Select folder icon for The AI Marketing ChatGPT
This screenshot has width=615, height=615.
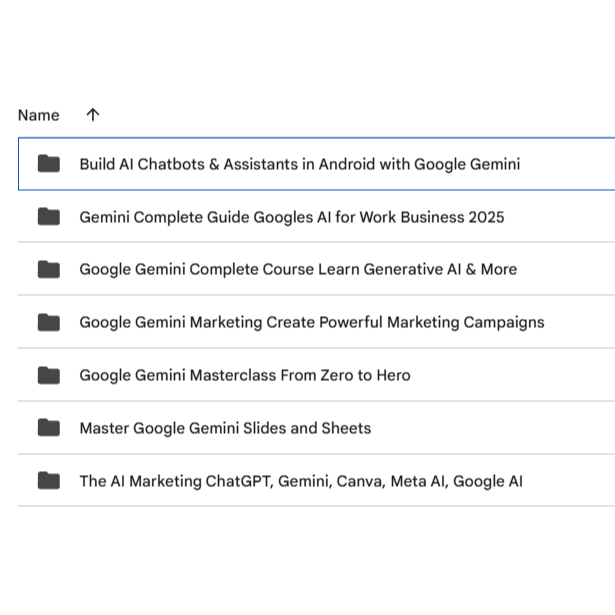pos(49,481)
